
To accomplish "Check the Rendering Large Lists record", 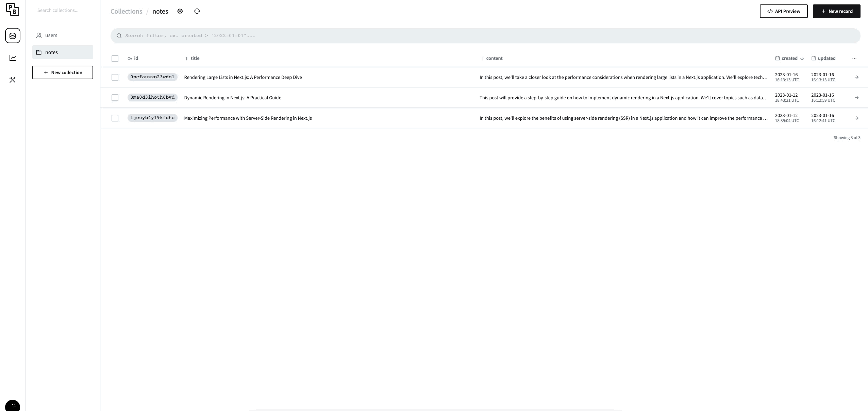I will 115,77.
